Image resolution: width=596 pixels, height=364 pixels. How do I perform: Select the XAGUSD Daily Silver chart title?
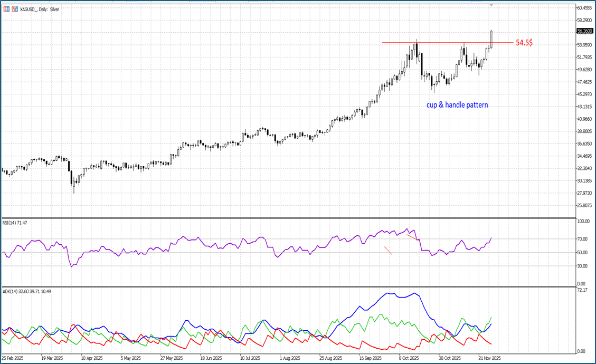click(40, 9)
